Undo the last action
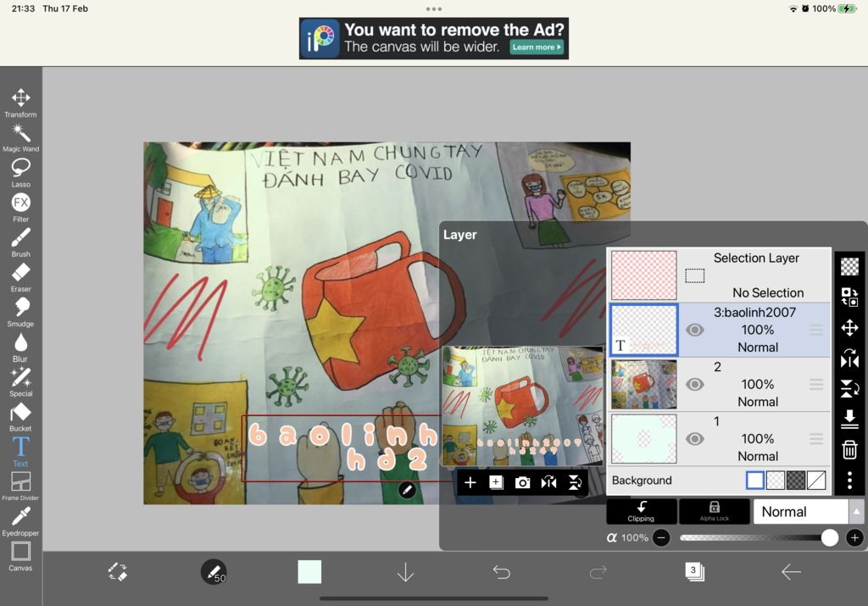868x606 pixels. coord(502,572)
